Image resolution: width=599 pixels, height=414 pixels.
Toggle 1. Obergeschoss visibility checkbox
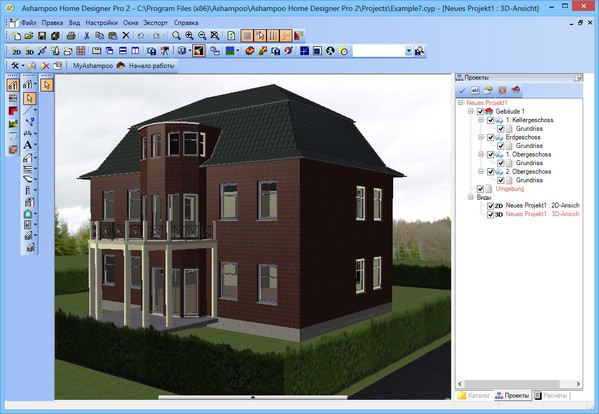491,155
